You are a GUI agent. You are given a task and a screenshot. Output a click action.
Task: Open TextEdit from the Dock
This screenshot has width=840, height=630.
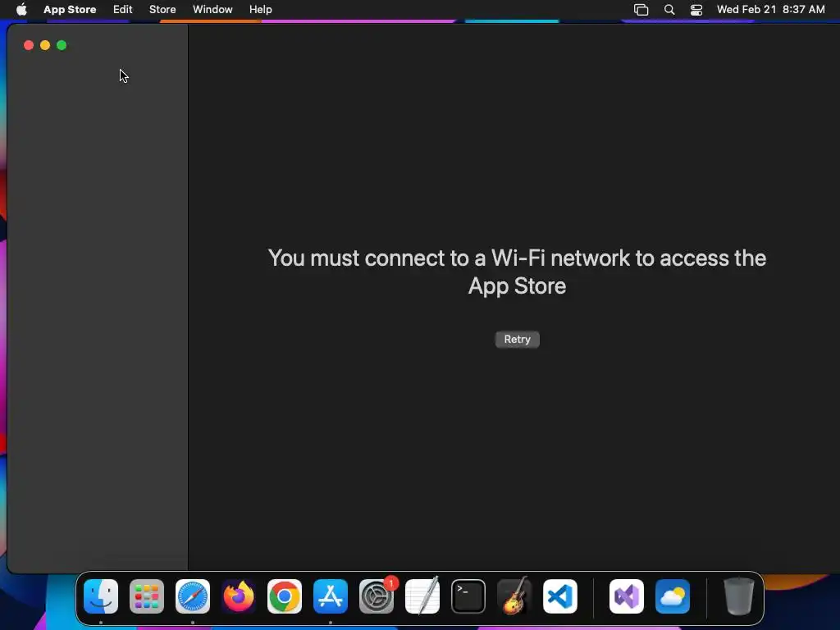click(x=422, y=596)
